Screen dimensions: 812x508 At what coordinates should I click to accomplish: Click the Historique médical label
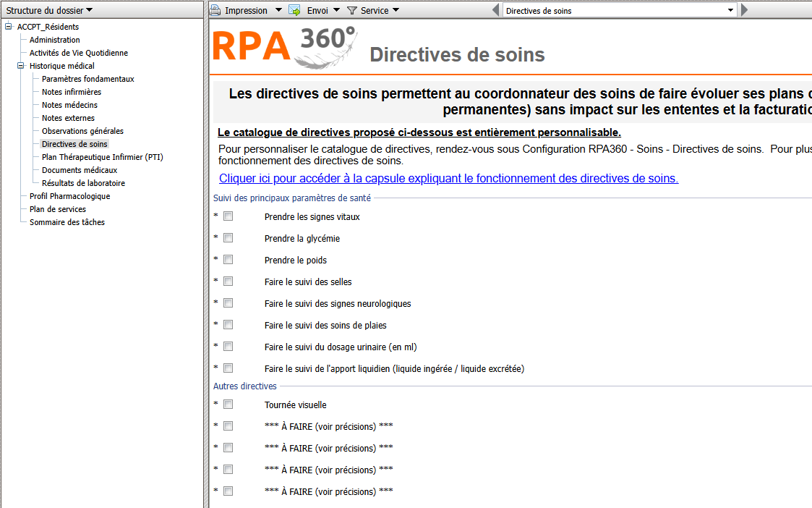pos(61,66)
